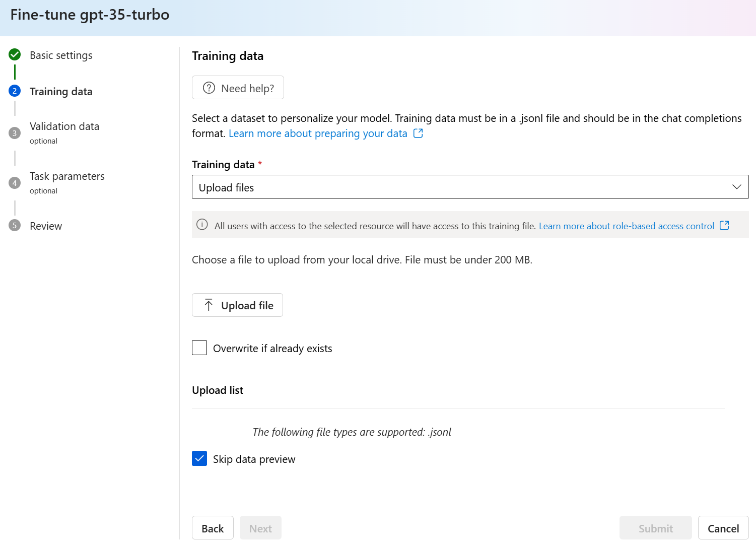Click the Cancel button
Viewport: 756px width, 543px height.
(723, 527)
